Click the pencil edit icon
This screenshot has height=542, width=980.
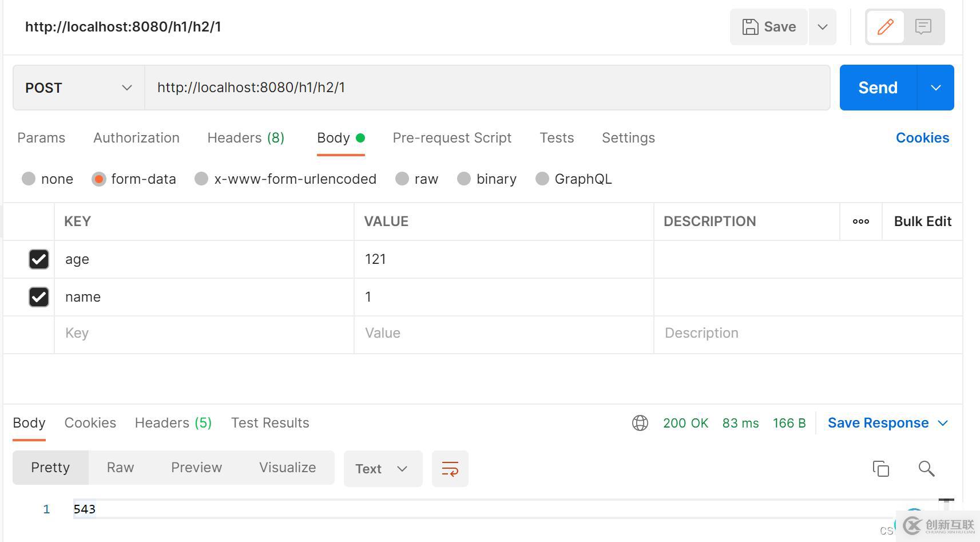[x=885, y=27]
